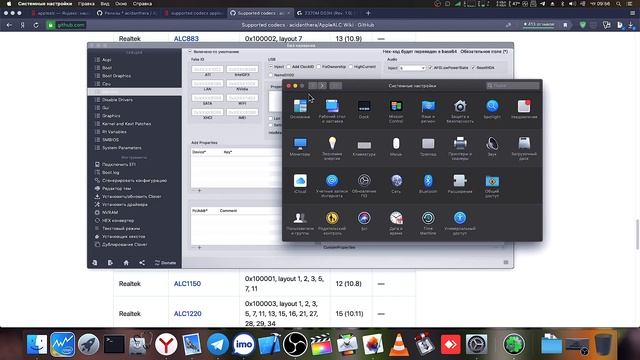The width and height of the screenshot is (640, 360).
Task: Enable the FixOwnership checkbox
Action: point(318,67)
